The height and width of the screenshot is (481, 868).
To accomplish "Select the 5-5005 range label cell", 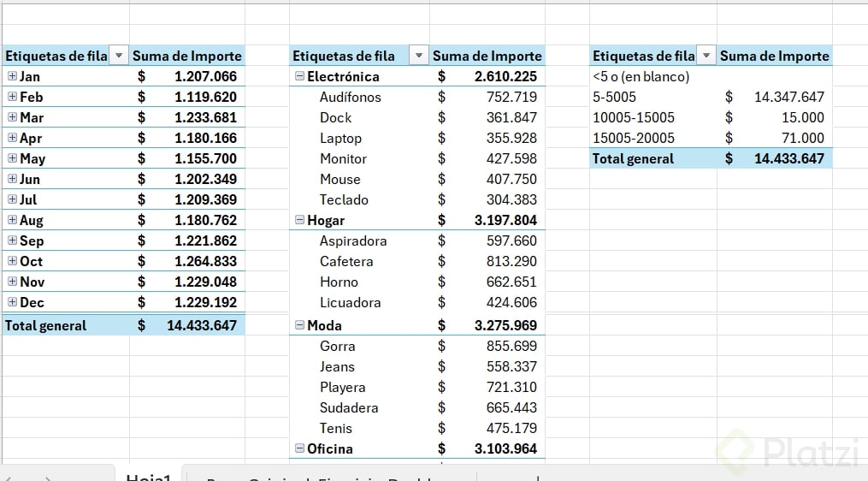I will click(615, 97).
